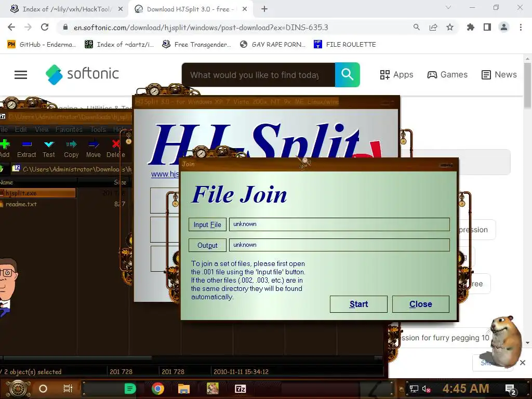Open the tab search chevron
This screenshot has height=399, width=532.
(x=448, y=7)
